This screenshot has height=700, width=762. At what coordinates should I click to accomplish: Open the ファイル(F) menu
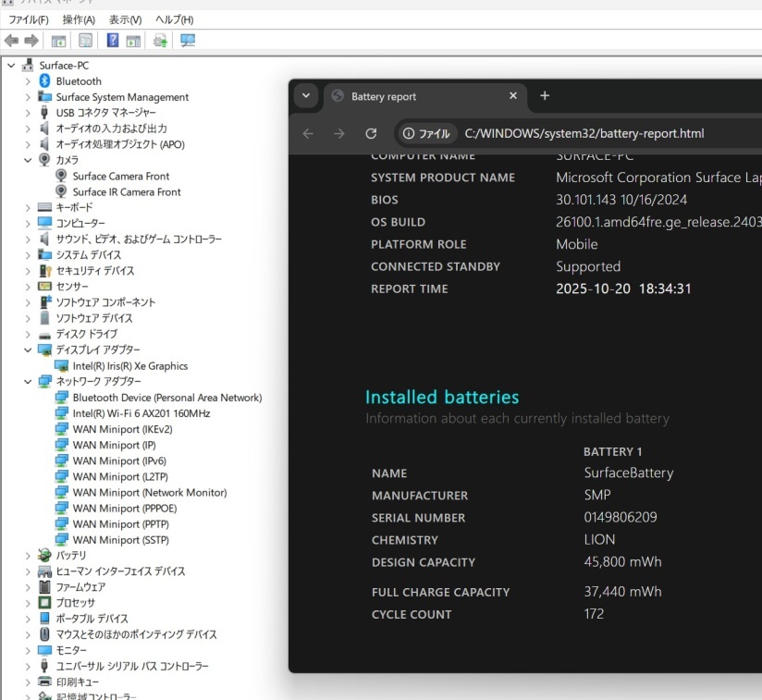pos(29,19)
